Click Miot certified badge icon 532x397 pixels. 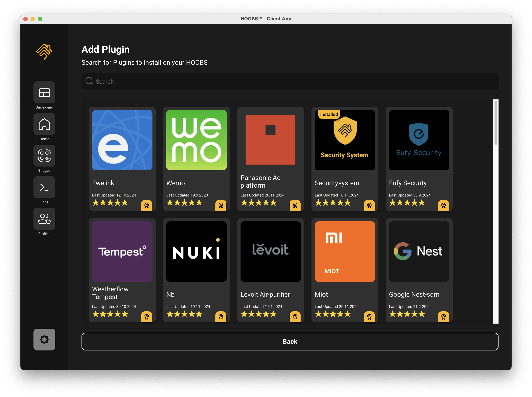click(x=369, y=317)
